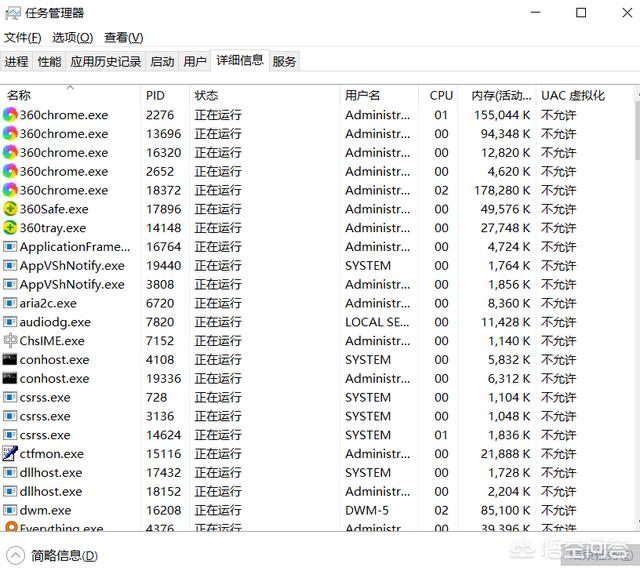Sort by the 名称 column header

tap(70, 95)
